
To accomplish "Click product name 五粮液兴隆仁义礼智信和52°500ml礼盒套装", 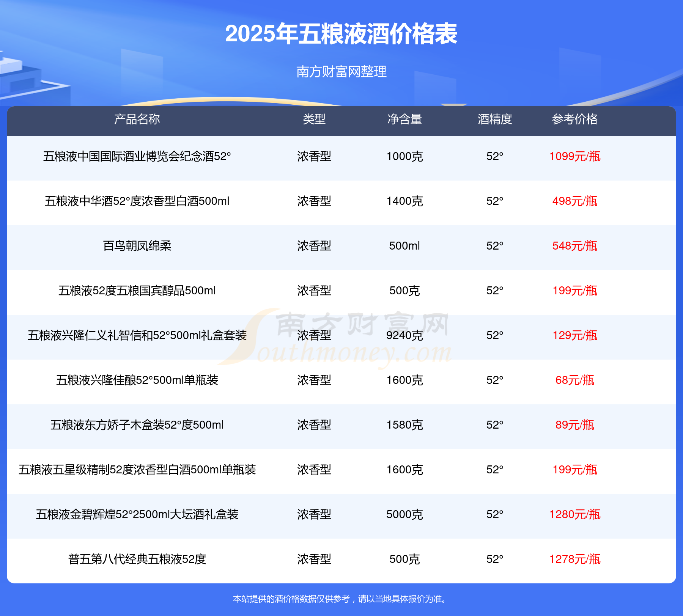I will point(137,335).
